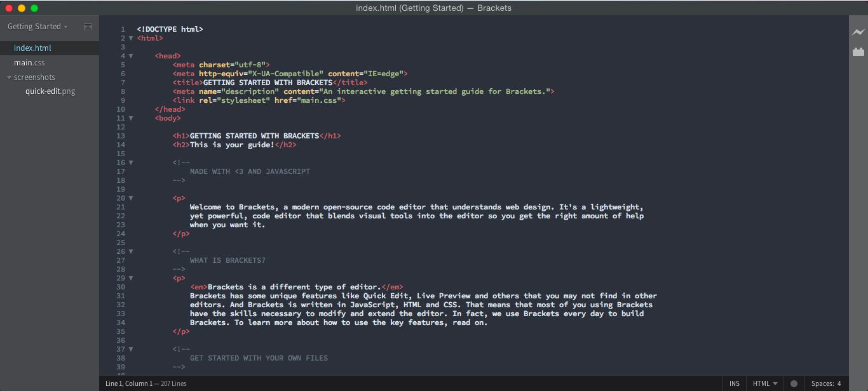Click the MADE WITH <3 AND JAVASCRIPT comment

(x=250, y=171)
